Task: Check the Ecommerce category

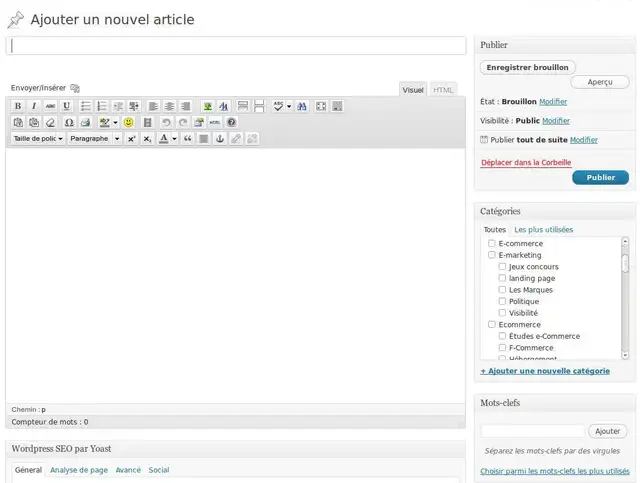Action: (x=492, y=325)
